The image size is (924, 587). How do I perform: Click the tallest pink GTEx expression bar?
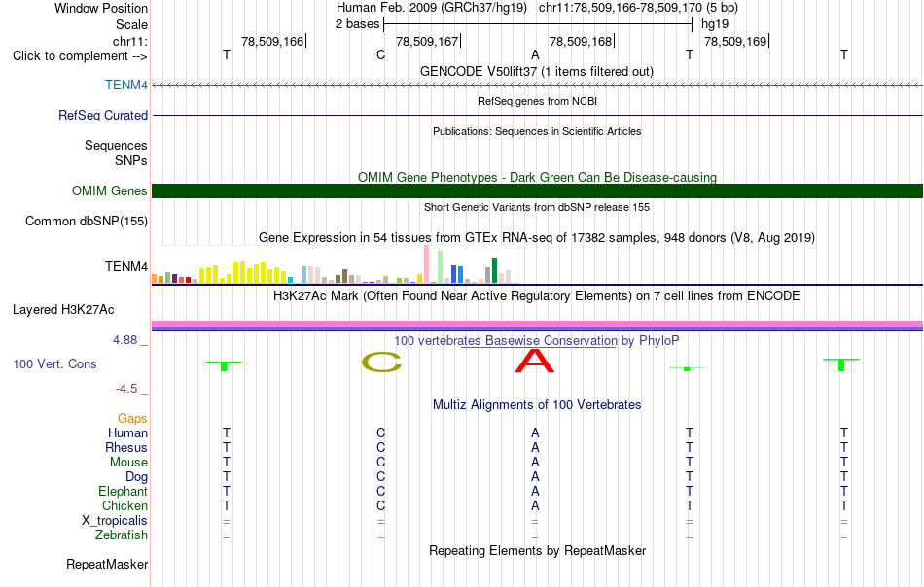tap(427, 264)
